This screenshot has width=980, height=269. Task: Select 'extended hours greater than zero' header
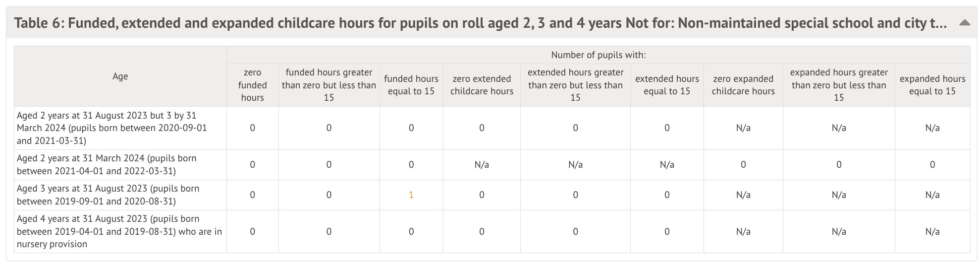(575, 85)
